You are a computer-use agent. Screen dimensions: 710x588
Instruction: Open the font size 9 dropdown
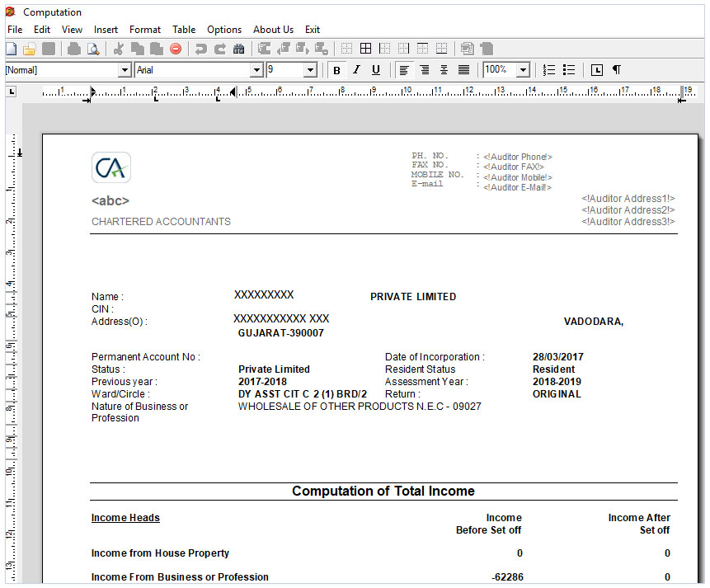tap(310, 70)
